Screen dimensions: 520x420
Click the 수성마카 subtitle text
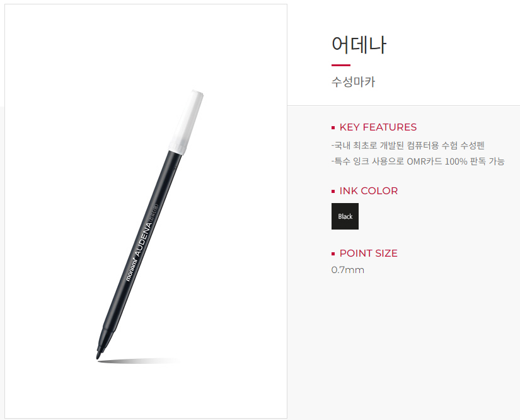click(x=353, y=81)
